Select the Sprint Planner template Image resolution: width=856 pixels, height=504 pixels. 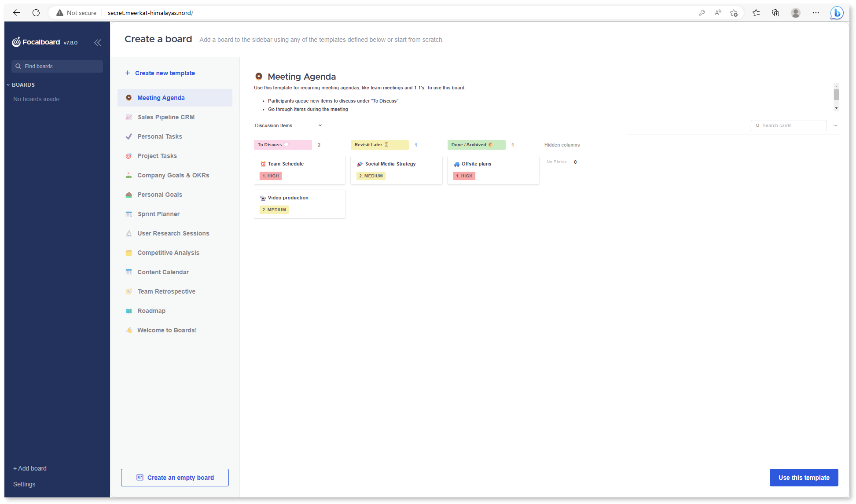[158, 214]
